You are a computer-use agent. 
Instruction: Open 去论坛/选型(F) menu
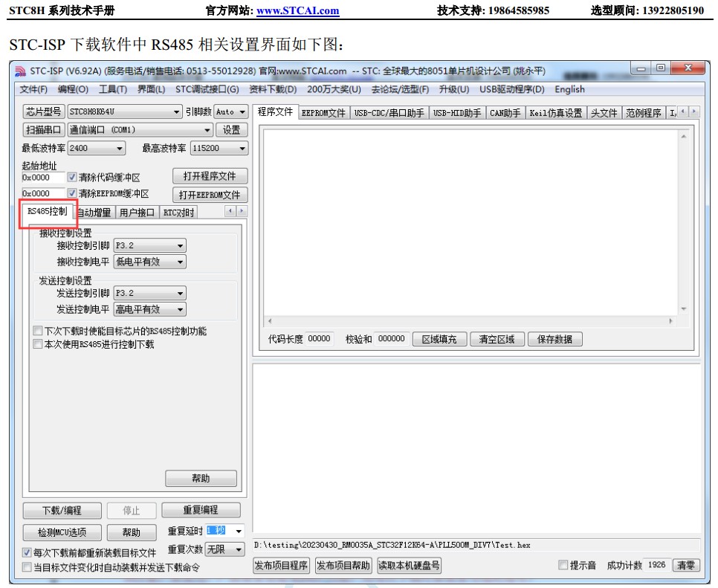[x=400, y=89]
